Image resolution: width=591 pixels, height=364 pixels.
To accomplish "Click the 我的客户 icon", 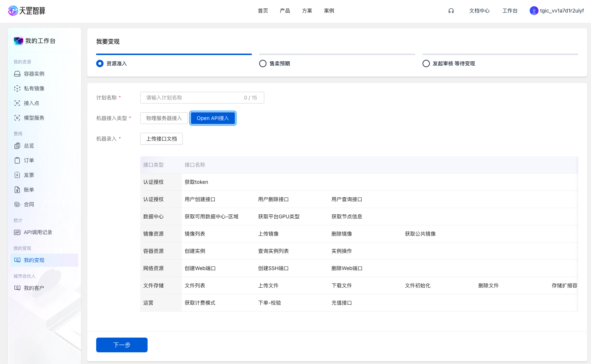I will [17, 288].
